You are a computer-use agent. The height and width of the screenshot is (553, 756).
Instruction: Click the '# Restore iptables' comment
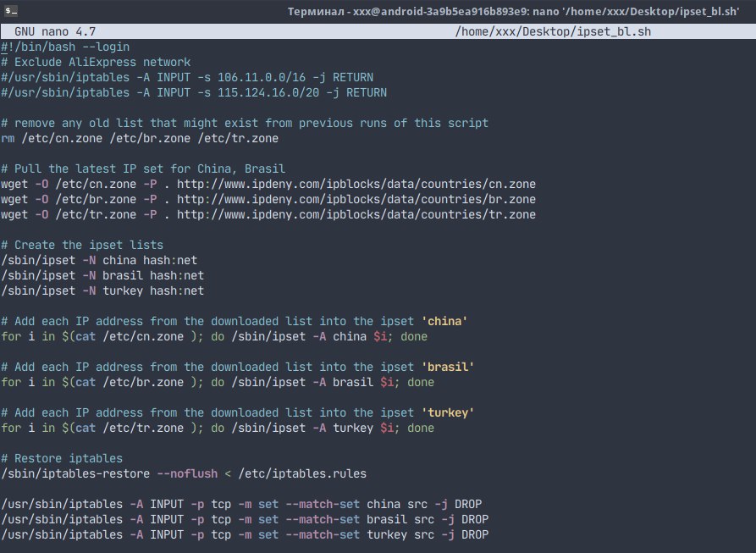click(x=62, y=458)
